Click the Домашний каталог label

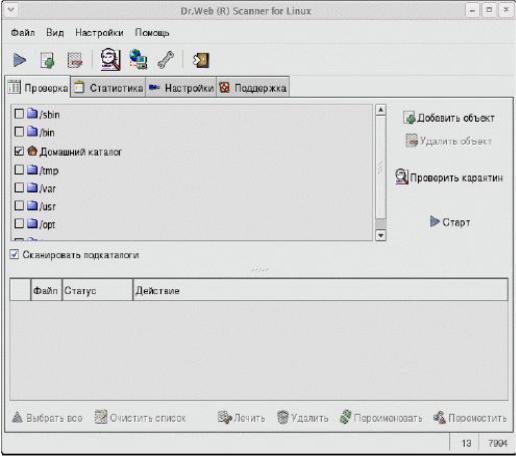81,152
